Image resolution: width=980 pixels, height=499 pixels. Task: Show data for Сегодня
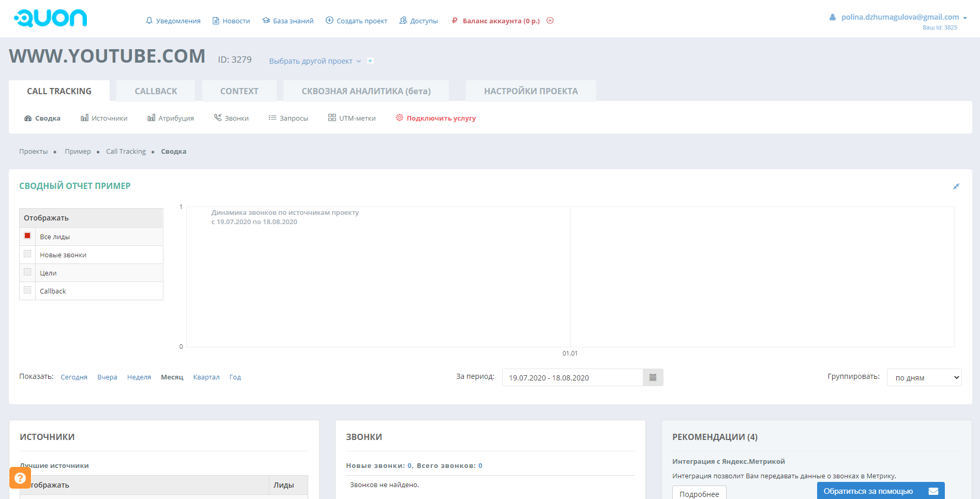coord(74,377)
